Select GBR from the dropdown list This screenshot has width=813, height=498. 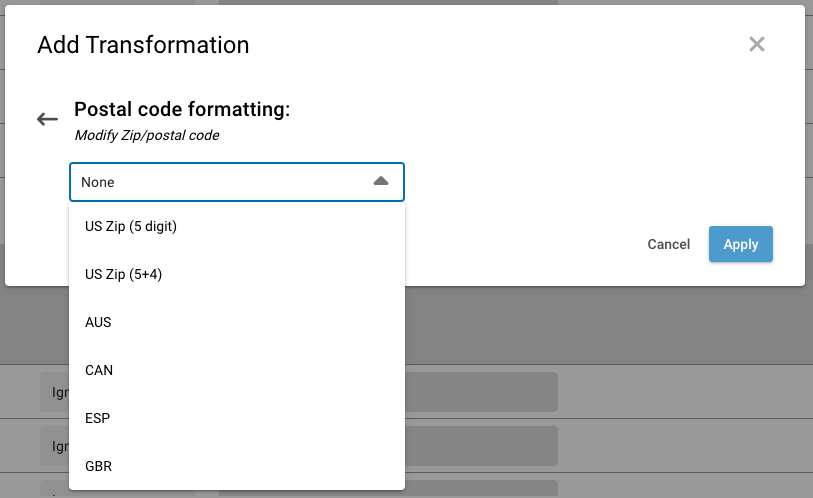click(98, 466)
